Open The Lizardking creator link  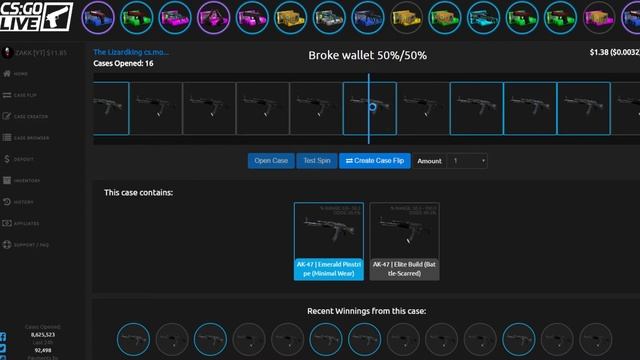131,52
